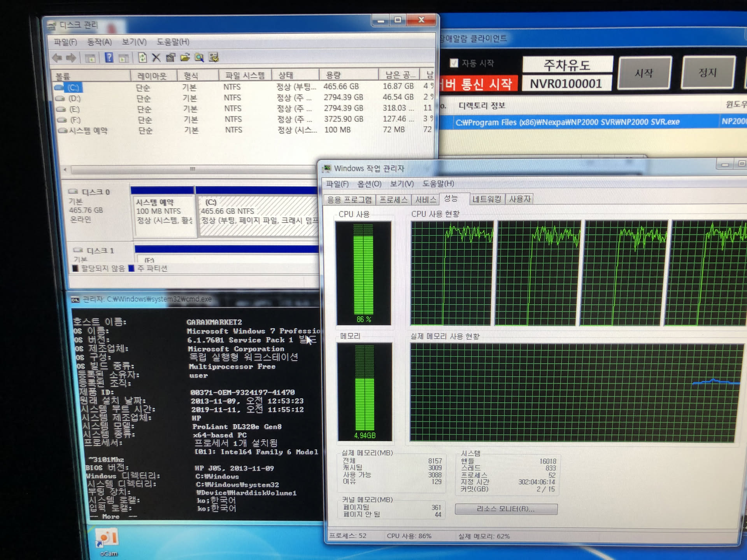The width and height of the screenshot is (747, 560).
Task: Click the X delete toolbar icon
Action: tap(156, 58)
